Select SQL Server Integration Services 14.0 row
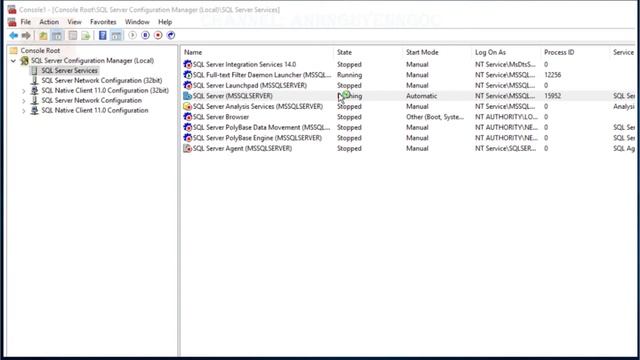640x360 pixels. click(x=408, y=64)
